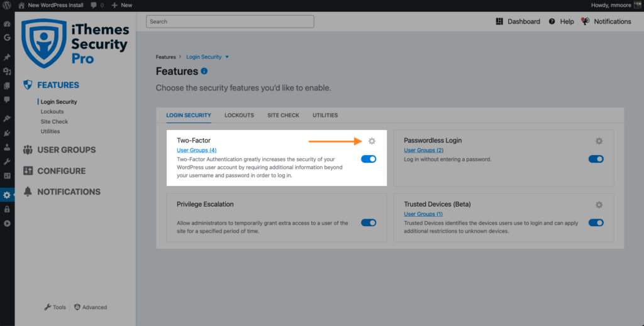Open Trusted Devices User Groups (1) link
This screenshot has width=644, height=326.
coord(423,214)
